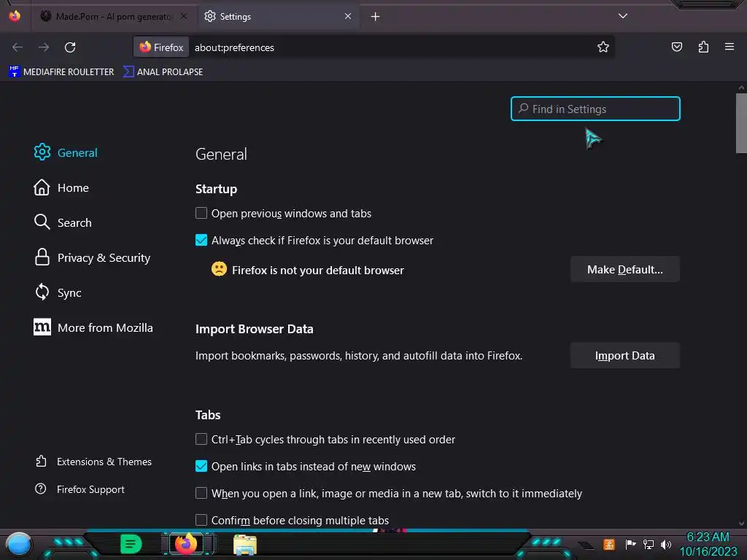The height and width of the screenshot is (560, 747).
Task: Enable Ctrl+Tab cycles through tabs option
Action: click(x=201, y=439)
